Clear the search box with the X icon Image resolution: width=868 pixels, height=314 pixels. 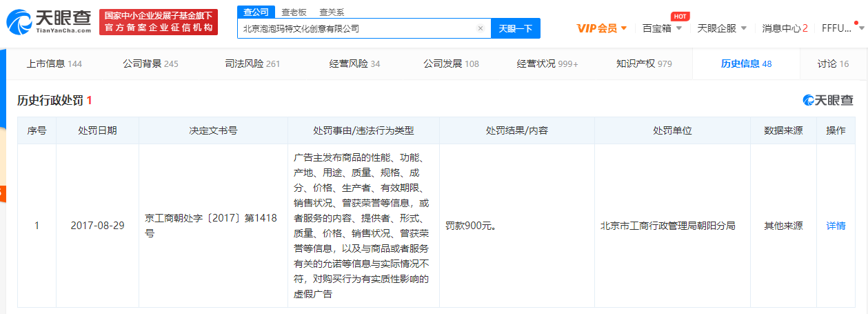(x=481, y=28)
